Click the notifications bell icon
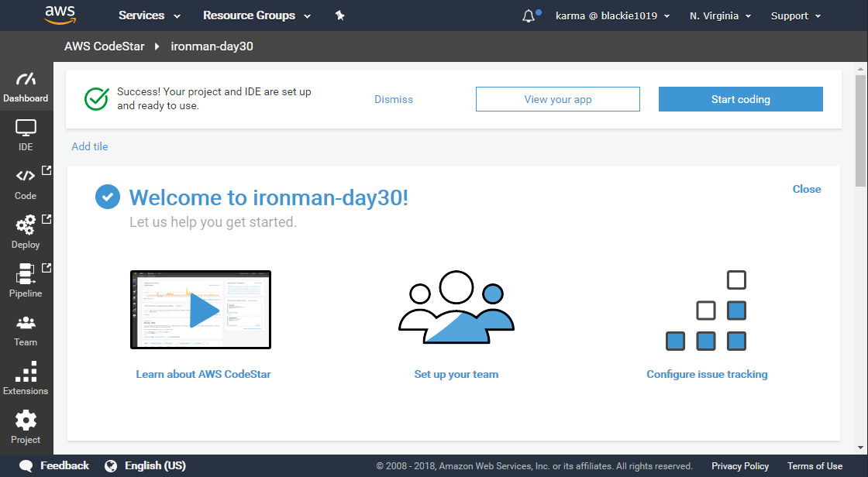 (x=529, y=15)
